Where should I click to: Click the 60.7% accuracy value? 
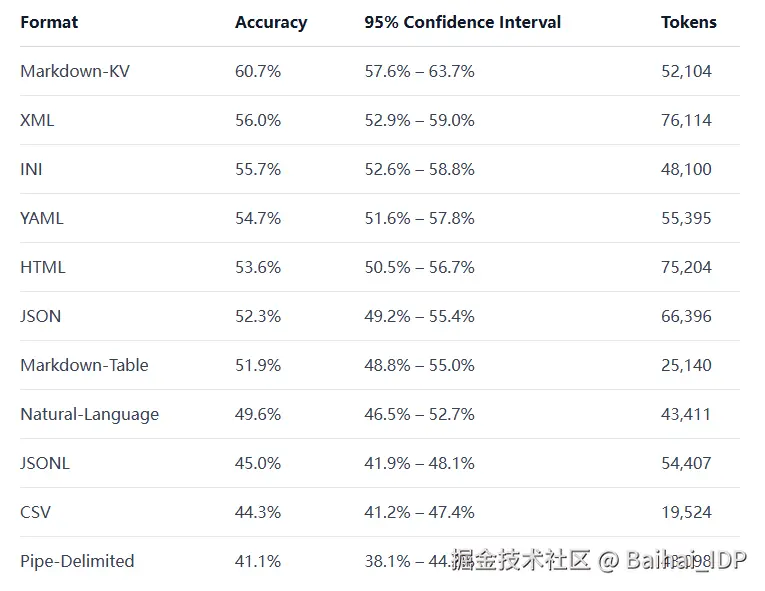[x=258, y=71]
